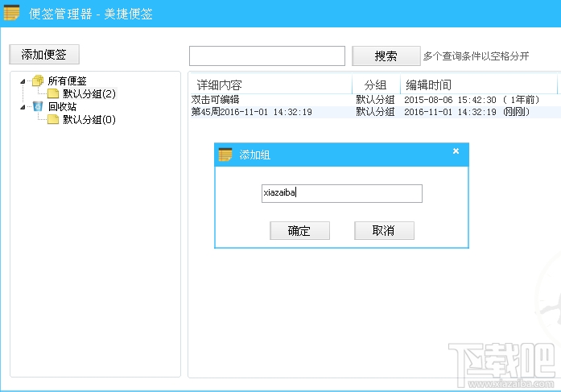
Task: Click the sticky note app icon in title bar
Action: tap(11, 13)
